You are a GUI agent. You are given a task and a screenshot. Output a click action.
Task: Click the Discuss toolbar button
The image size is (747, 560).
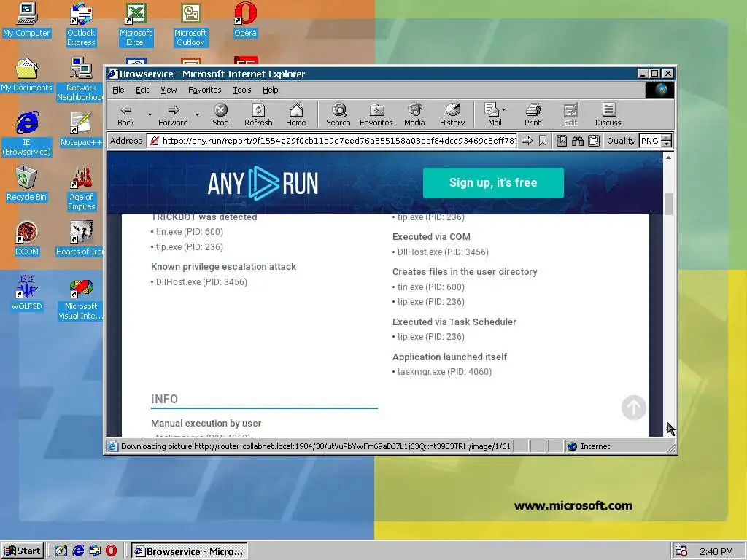pos(608,114)
